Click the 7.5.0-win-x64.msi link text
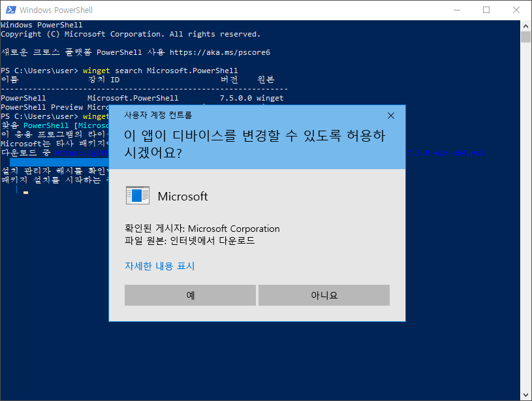 pyautogui.click(x=445, y=153)
